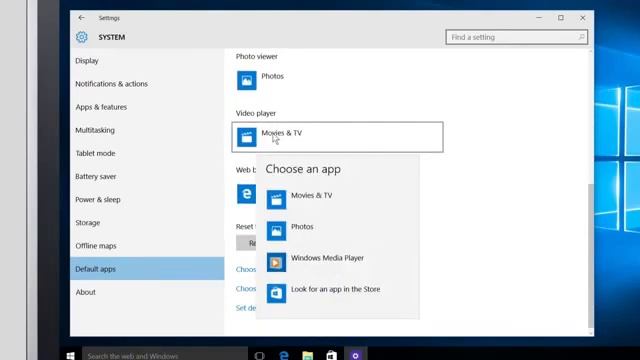The height and width of the screenshot is (360, 640).
Task: Open Task View on the taskbar
Action: click(x=260, y=356)
